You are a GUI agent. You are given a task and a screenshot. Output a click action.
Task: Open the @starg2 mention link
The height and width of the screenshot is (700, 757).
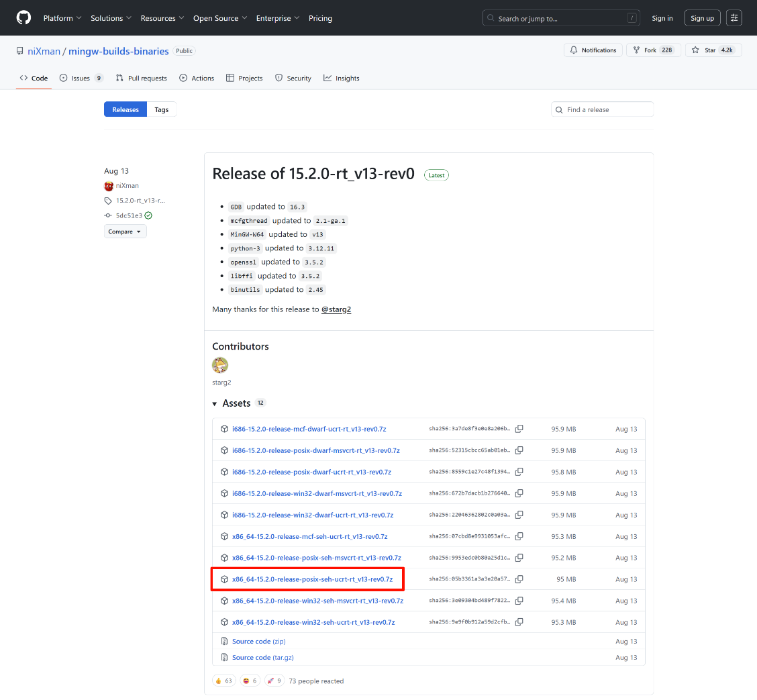point(336,309)
